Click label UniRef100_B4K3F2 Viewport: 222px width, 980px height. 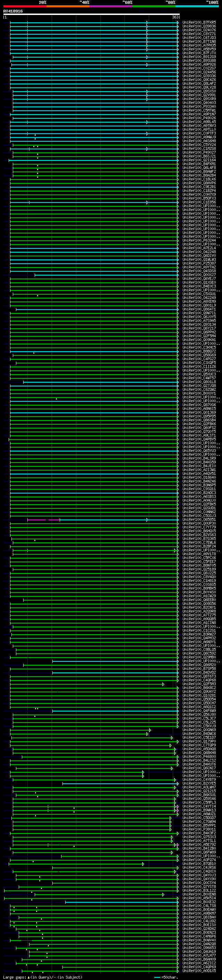click(x=199, y=833)
